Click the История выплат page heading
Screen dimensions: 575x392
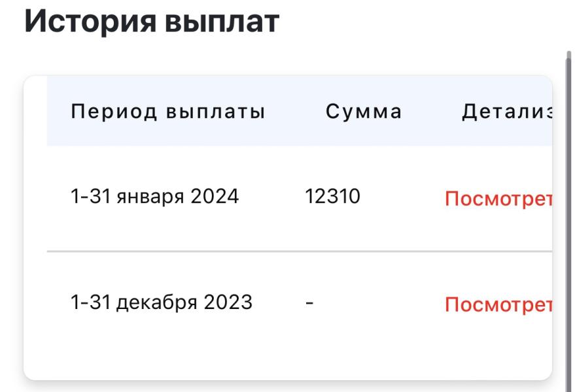(152, 22)
